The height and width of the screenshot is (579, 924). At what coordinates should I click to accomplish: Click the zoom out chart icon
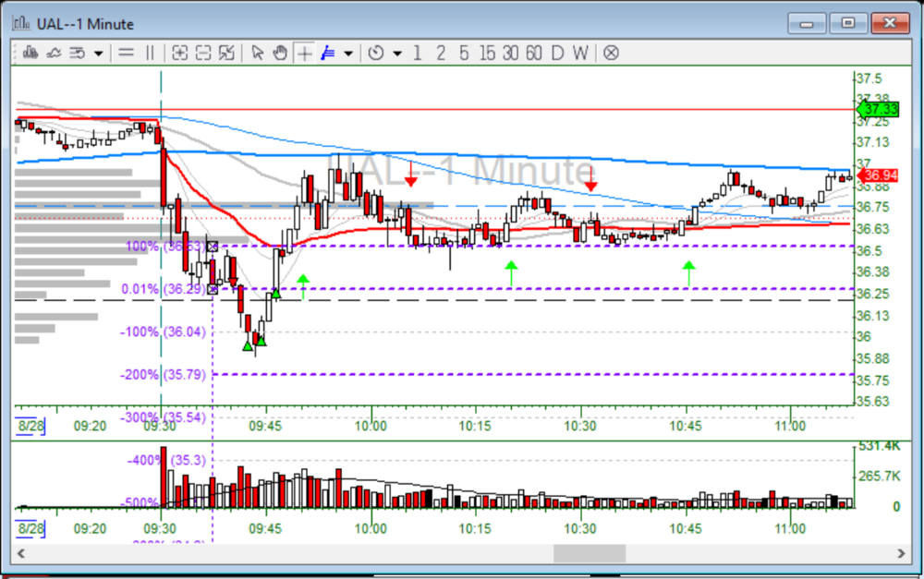click(x=203, y=53)
